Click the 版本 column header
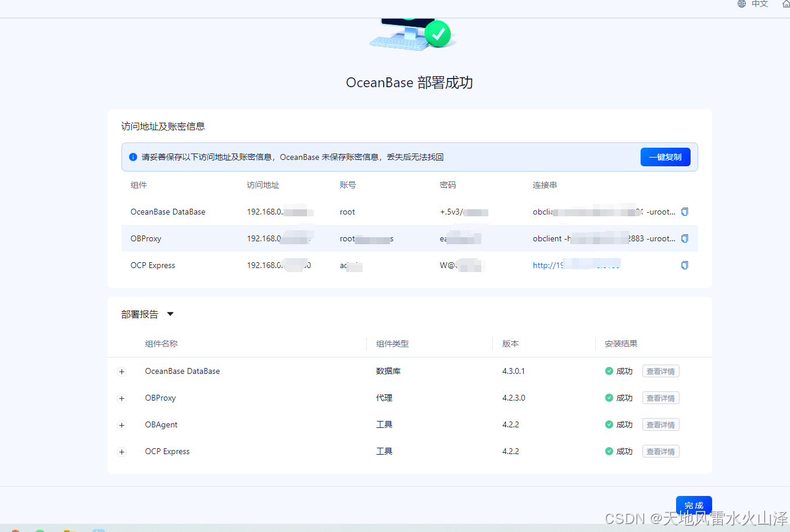This screenshot has width=790, height=532. [510, 344]
